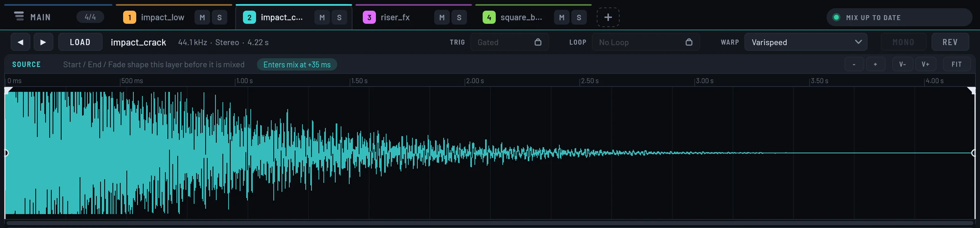This screenshot has width=980, height=228.
Task: Load the next sample with right arrow
Action: tap(43, 42)
